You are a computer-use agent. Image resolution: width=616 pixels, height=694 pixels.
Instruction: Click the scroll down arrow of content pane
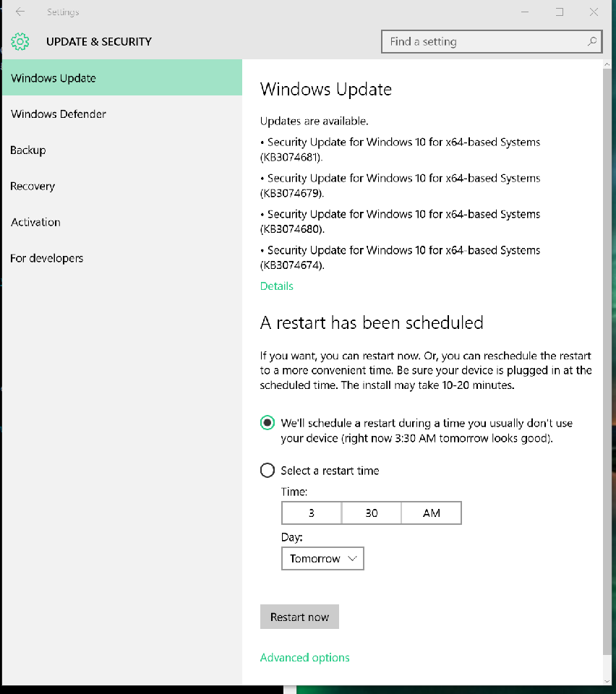pos(607,681)
